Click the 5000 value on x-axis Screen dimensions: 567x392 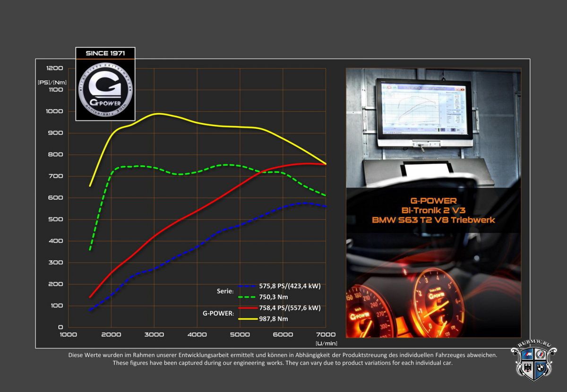click(240, 334)
